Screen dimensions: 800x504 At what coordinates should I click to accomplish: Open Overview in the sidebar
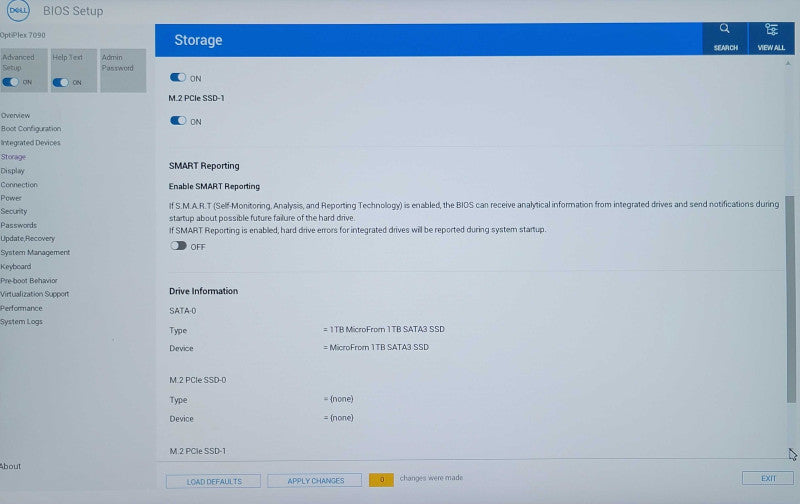[x=15, y=115]
